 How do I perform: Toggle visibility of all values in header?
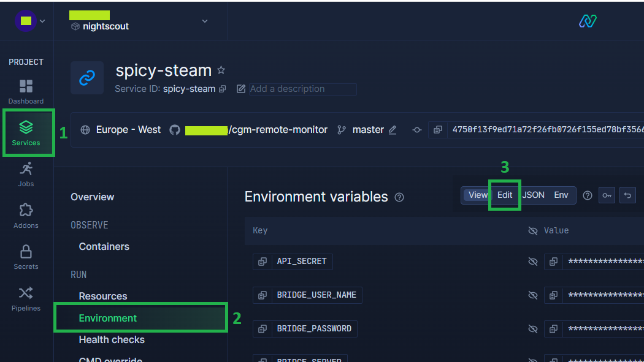(x=533, y=231)
